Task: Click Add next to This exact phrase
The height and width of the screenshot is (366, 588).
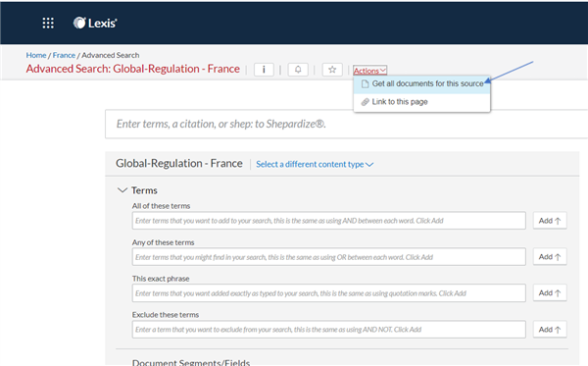Action: (550, 292)
